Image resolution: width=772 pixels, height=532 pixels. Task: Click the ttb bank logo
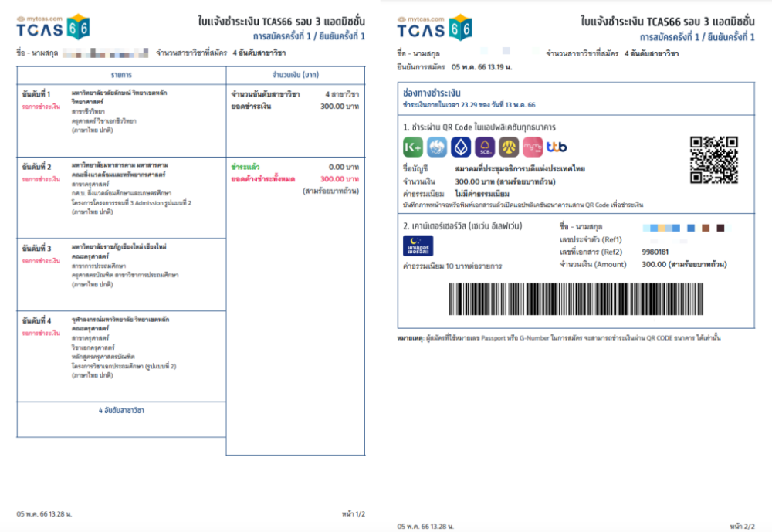(556, 147)
